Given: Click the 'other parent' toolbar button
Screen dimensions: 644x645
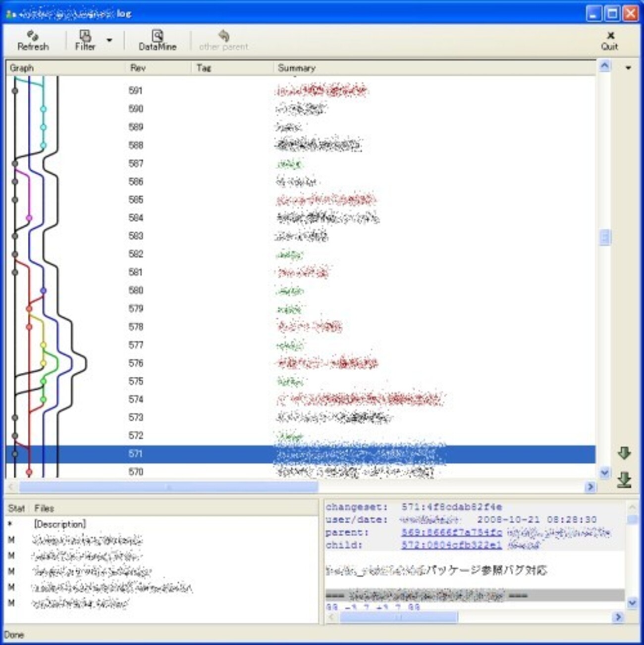Looking at the screenshot, I should 223,41.
